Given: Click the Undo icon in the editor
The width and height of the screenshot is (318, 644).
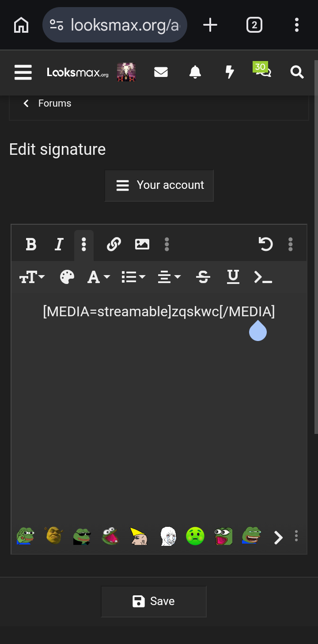Looking at the screenshot, I should 265,244.
